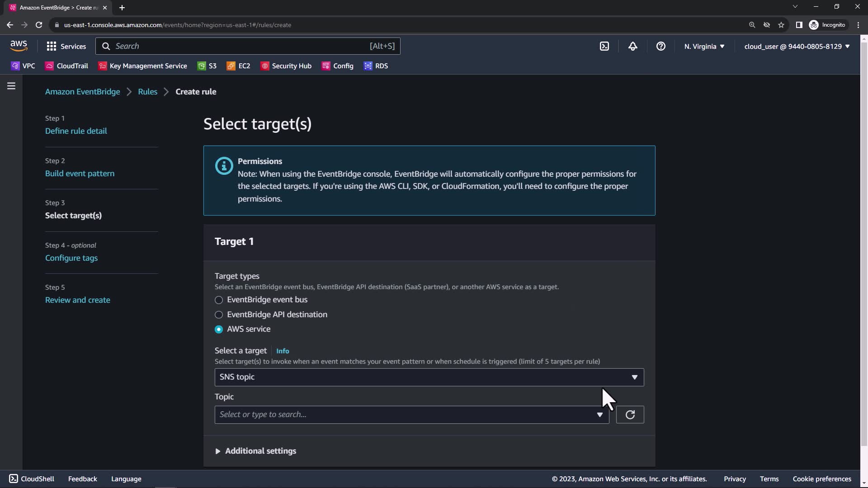Select AWS service radio option
This screenshot has height=488, width=868.
tap(219, 329)
